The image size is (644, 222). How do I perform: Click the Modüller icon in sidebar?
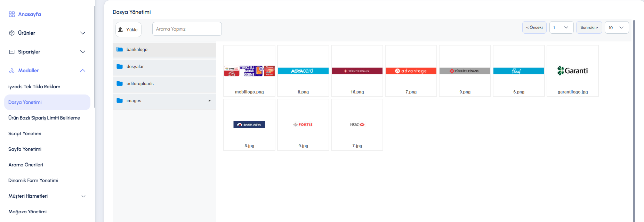coord(12,71)
